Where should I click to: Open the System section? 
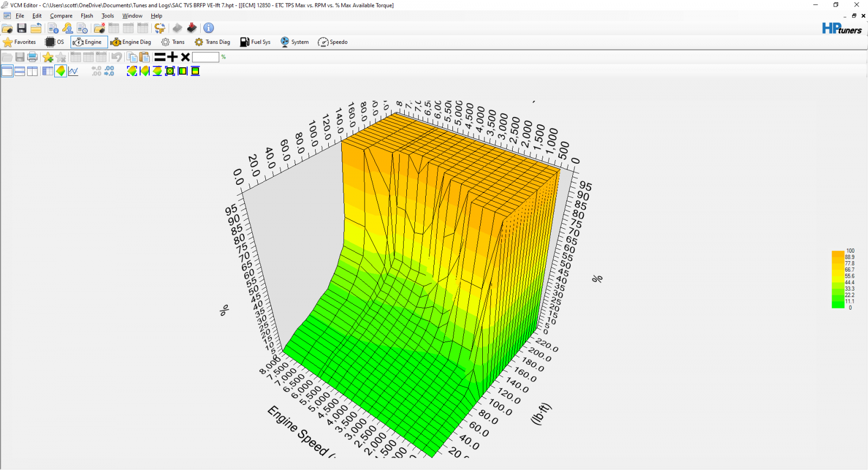(x=295, y=42)
